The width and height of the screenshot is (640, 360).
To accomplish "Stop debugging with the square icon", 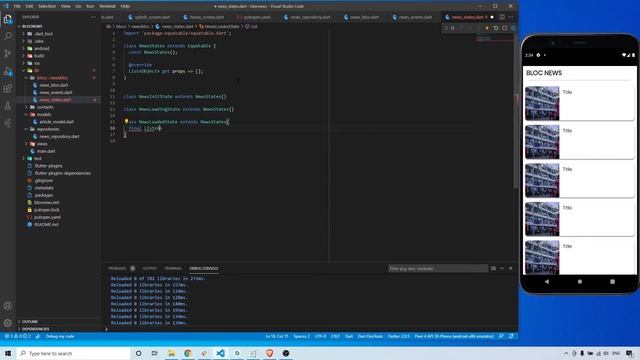I will [x=505, y=28].
